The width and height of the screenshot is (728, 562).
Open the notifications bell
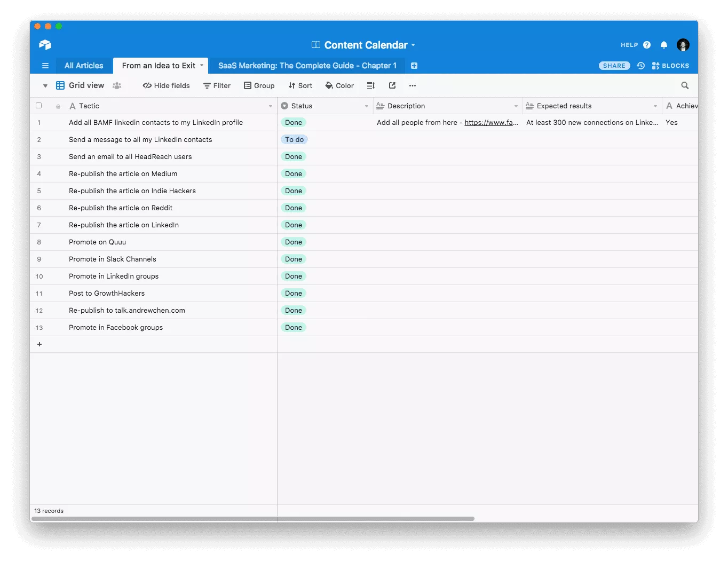click(664, 45)
